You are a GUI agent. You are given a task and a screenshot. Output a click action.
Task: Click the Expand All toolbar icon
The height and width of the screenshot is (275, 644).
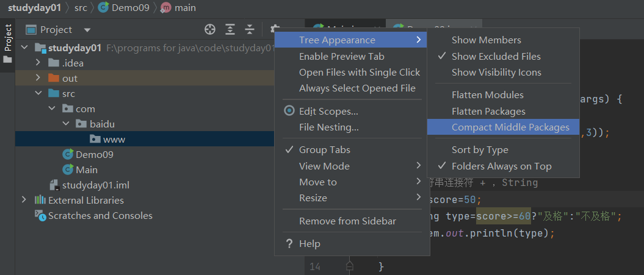tap(230, 29)
